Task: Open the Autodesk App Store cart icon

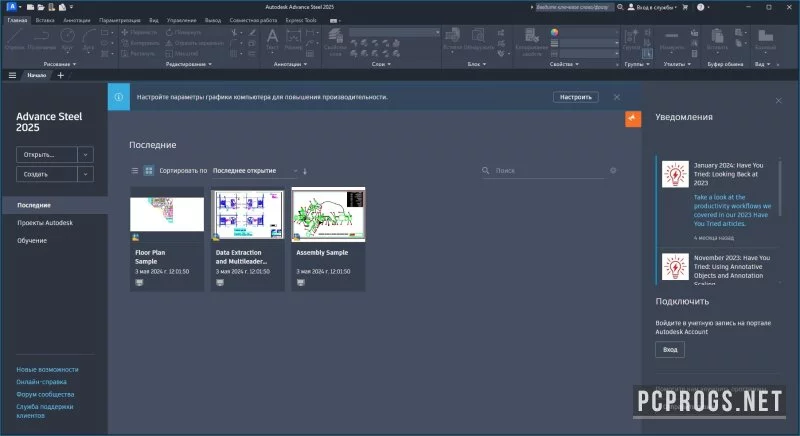Action: click(685, 7)
